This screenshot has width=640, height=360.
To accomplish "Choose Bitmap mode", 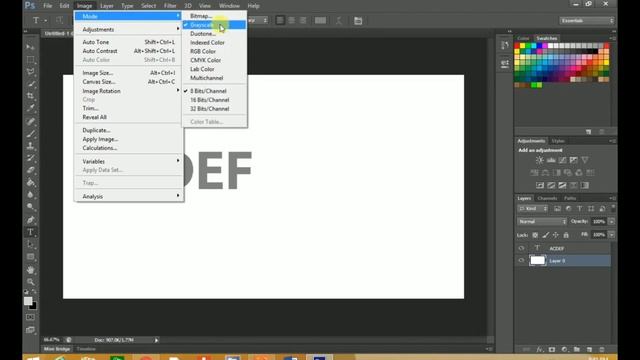I will click(201, 16).
